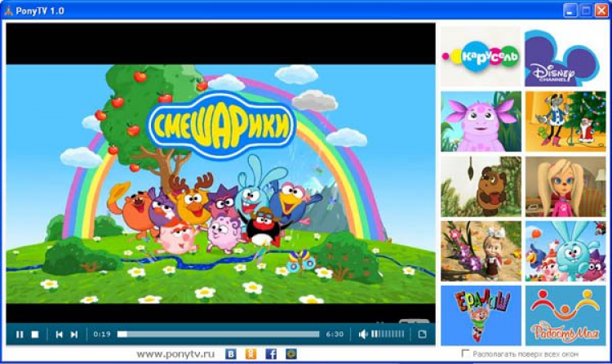Click the PonyTV app icon in title bar
Image resolution: width=612 pixels, height=364 pixels.
tap(8, 11)
